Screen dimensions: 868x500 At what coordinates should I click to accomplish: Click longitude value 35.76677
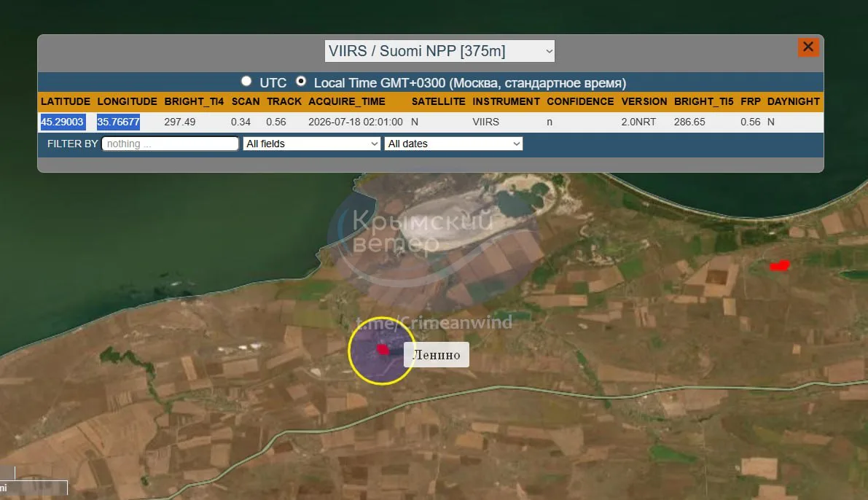118,122
